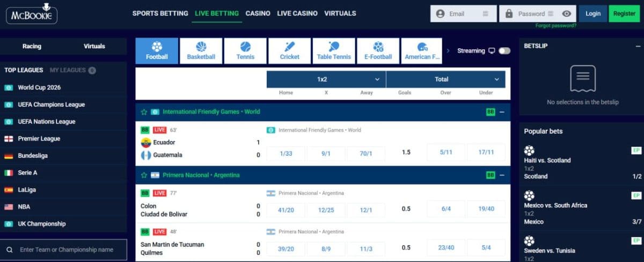
Task: Open UEFA Nations League
Action: coord(47,122)
